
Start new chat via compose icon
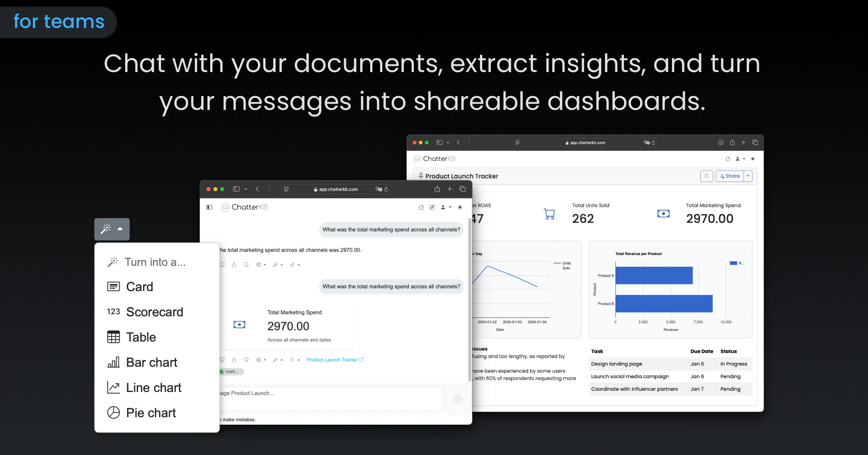432,207
